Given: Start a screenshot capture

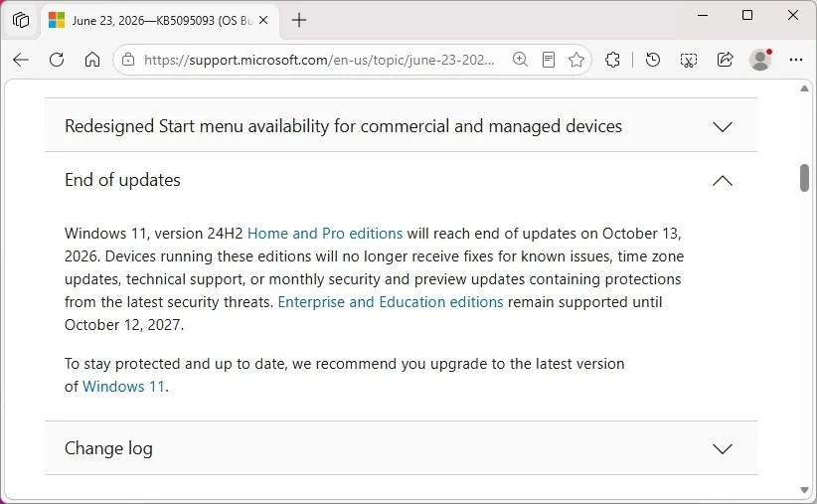Looking at the screenshot, I should [689, 60].
